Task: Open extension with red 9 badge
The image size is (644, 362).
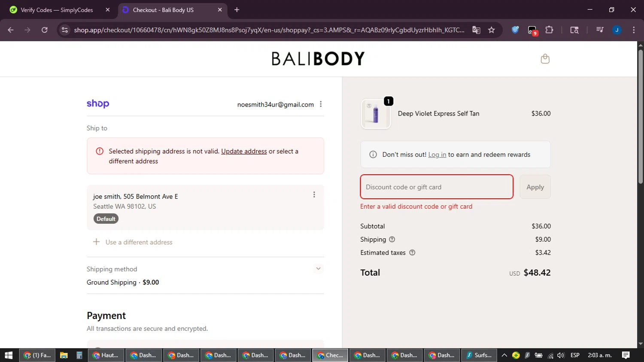Action: [x=532, y=30]
